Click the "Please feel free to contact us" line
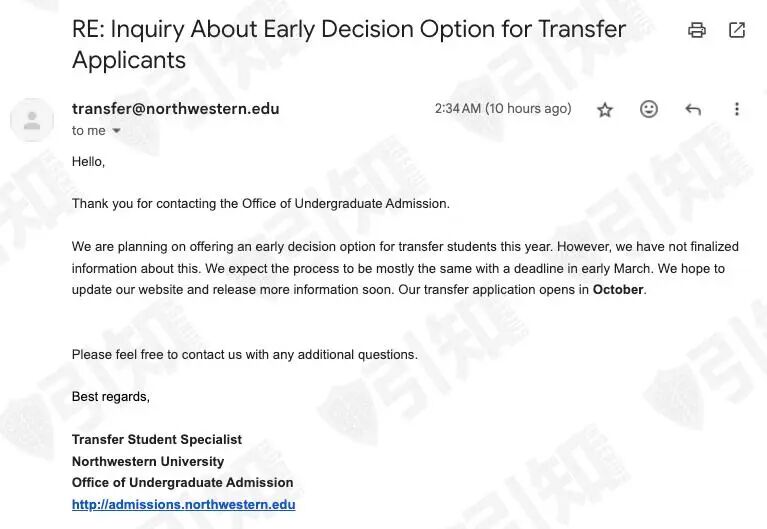 (245, 354)
